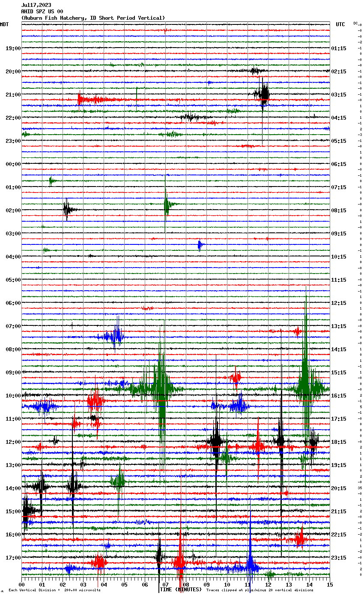Image resolution: width=364 pixels, height=596 pixels.
Task: Click the 08:00 MDT time label
Action: point(13,349)
